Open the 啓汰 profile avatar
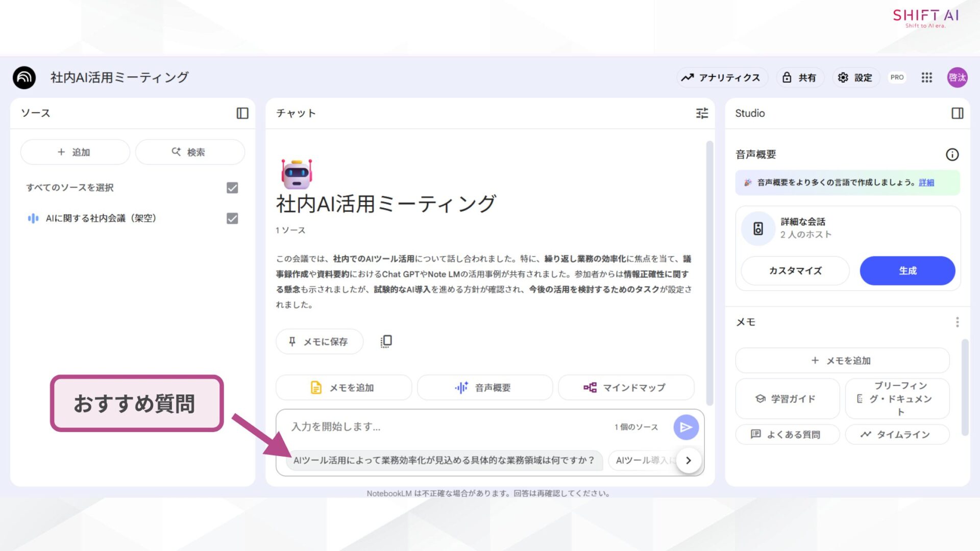Image resolution: width=980 pixels, height=551 pixels. pyautogui.click(x=958, y=77)
